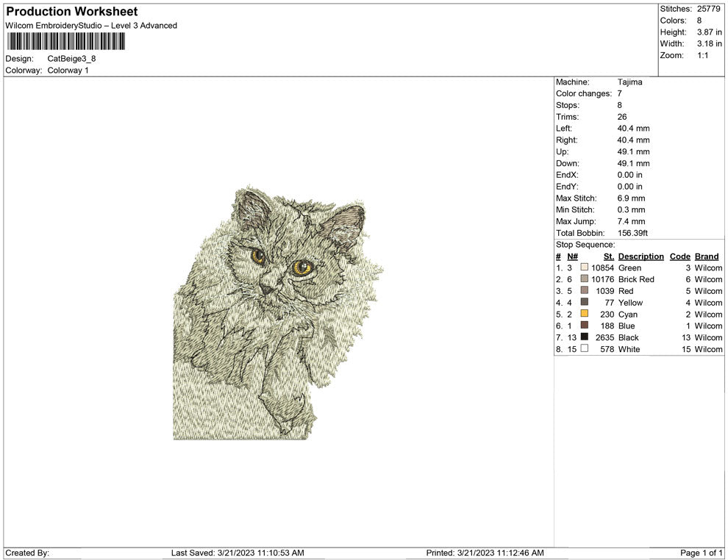This screenshot has height=560, width=728.
Task: Select the Brick Red thread swatch
Action: pos(585,279)
